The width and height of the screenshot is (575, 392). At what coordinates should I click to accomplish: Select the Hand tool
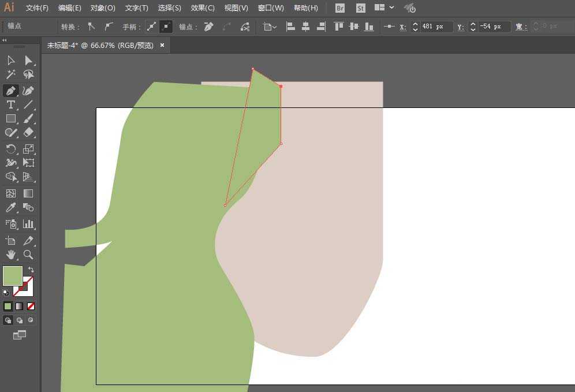coord(10,255)
